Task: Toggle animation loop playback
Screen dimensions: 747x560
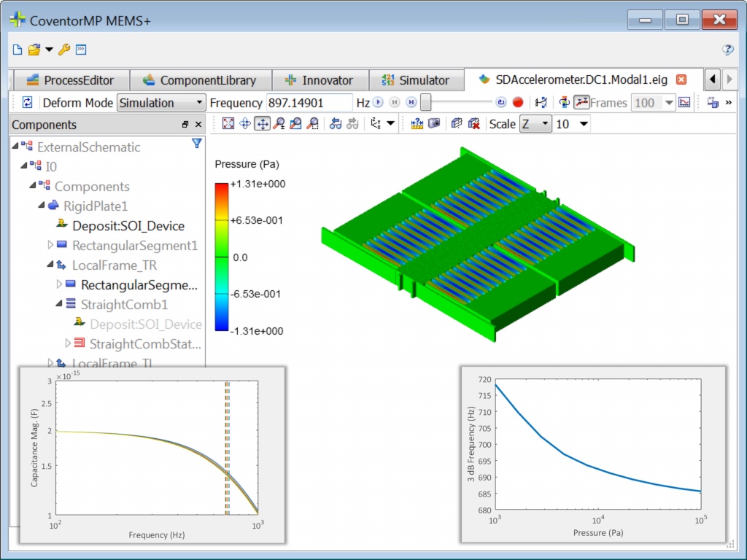Action: tap(500, 102)
